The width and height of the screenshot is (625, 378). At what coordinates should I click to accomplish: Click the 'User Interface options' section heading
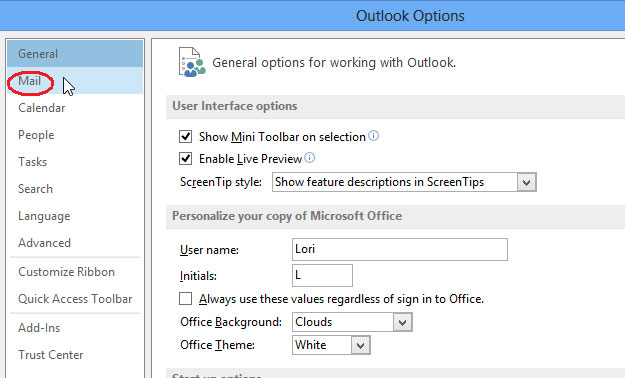click(235, 106)
